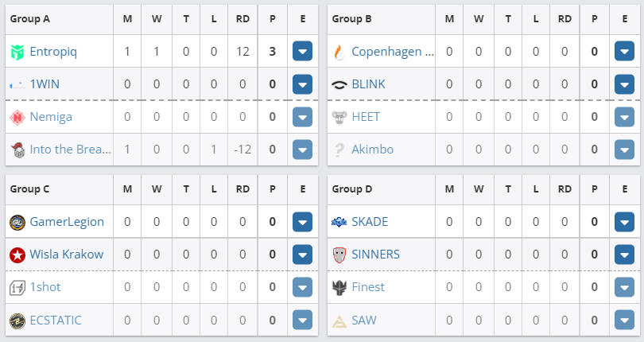
Task: Click the SKADE team logo icon
Action: (x=339, y=222)
